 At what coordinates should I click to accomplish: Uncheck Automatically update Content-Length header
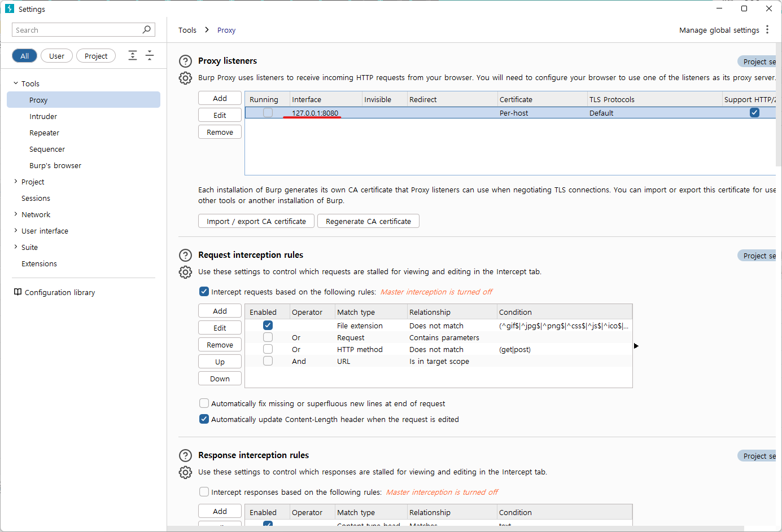pos(204,419)
